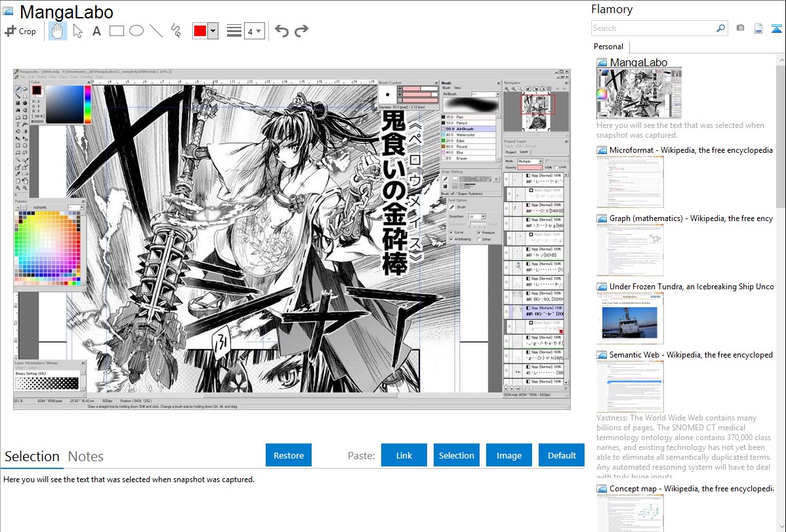
Task: Choose the freehand squiggle drawing tool
Action: (x=176, y=31)
